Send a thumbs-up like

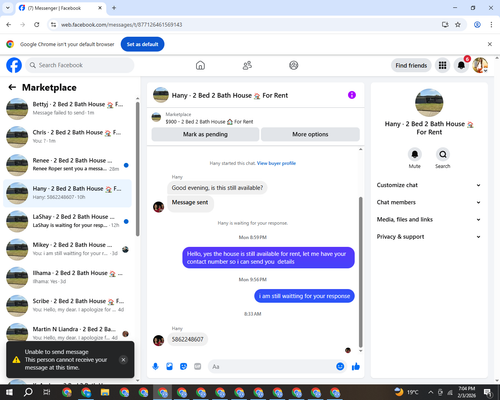pyautogui.click(x=356, y=367)
